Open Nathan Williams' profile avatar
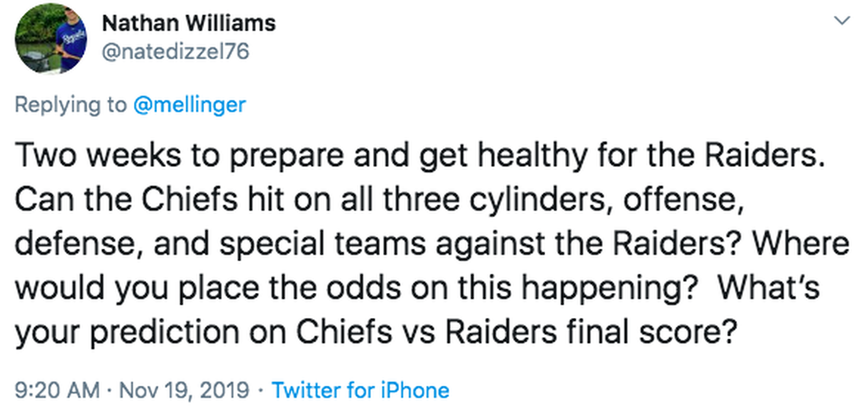The width and height of the screenshot is (868, 420). tap(52, 38)
